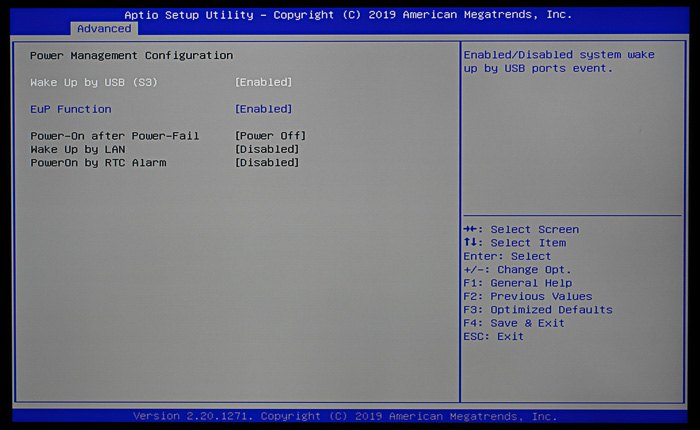Click the USB wake up help description
This screenshot has width=700, height=430.
point(559,62)
